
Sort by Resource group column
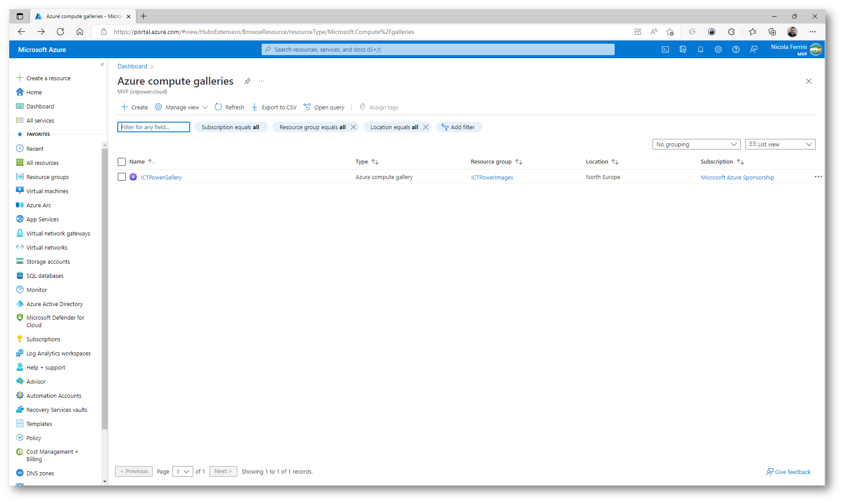(496, 162)
